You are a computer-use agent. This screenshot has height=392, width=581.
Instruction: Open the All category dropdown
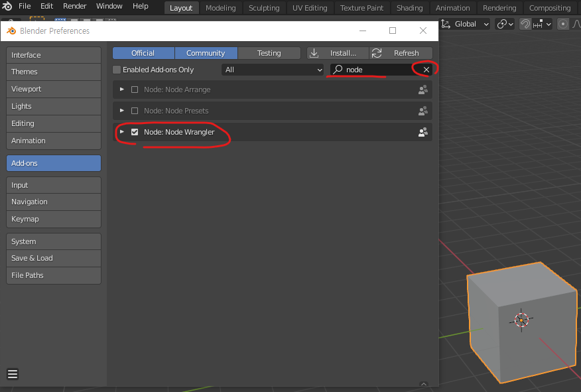pyautogui.click(x=273, y=70)
